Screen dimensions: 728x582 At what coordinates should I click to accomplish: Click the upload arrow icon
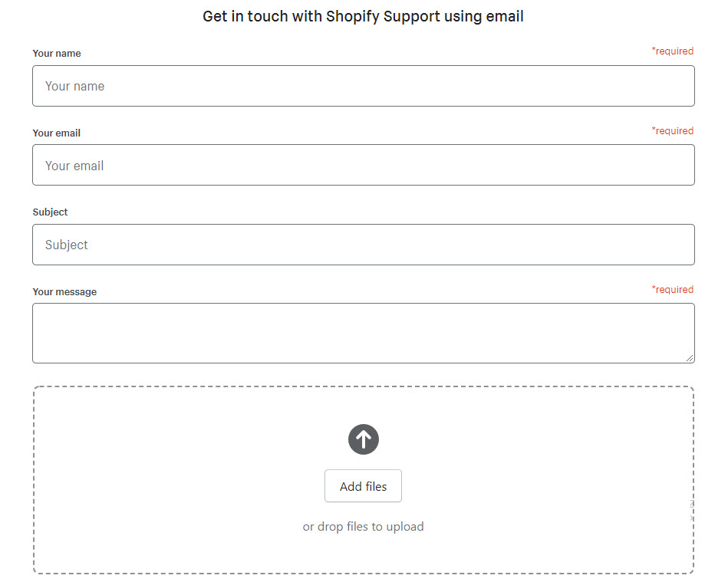[364, 439]
